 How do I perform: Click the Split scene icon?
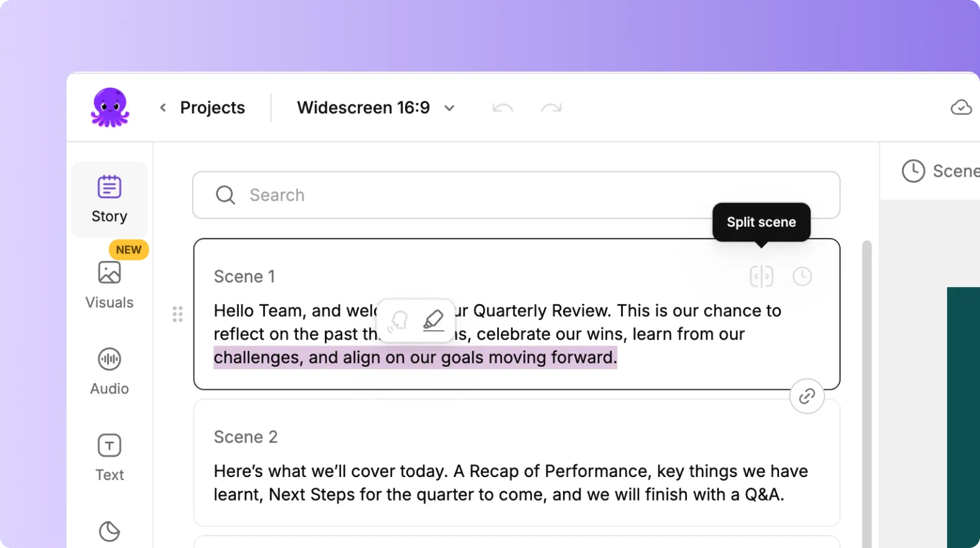762,276
